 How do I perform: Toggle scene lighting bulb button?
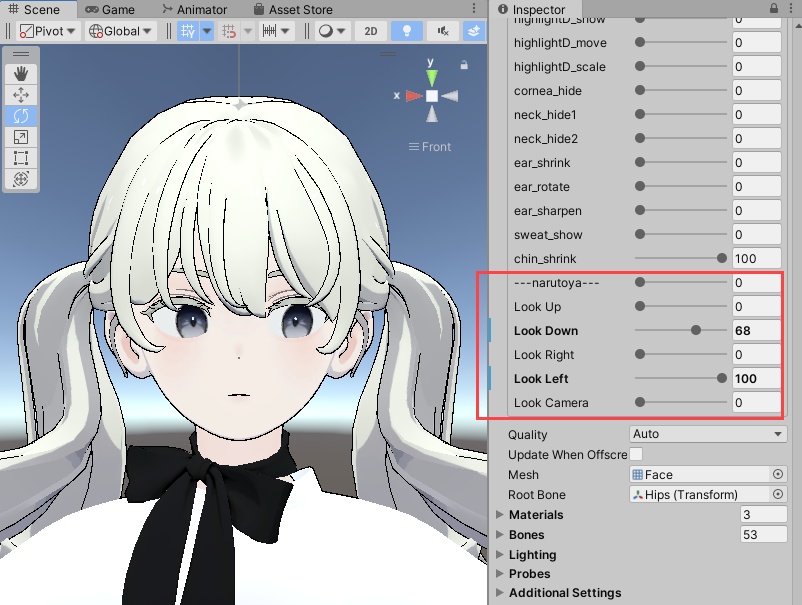(x=407, y=31)
